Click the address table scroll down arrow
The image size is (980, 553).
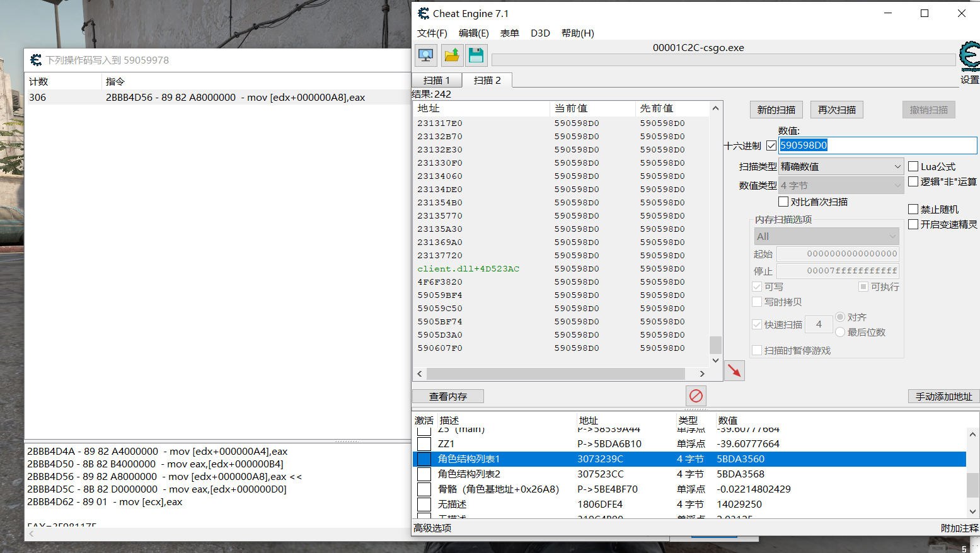[x=972, y=511]
